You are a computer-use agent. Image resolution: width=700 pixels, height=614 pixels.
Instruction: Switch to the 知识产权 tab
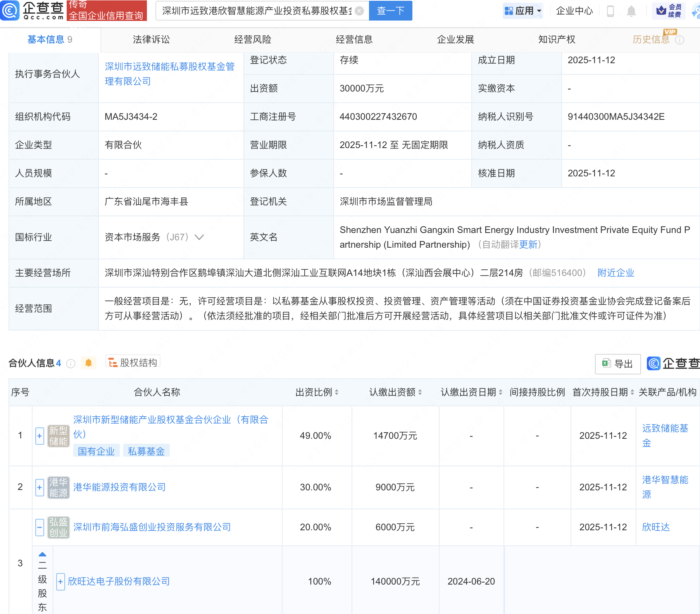[x=557, y=40]
